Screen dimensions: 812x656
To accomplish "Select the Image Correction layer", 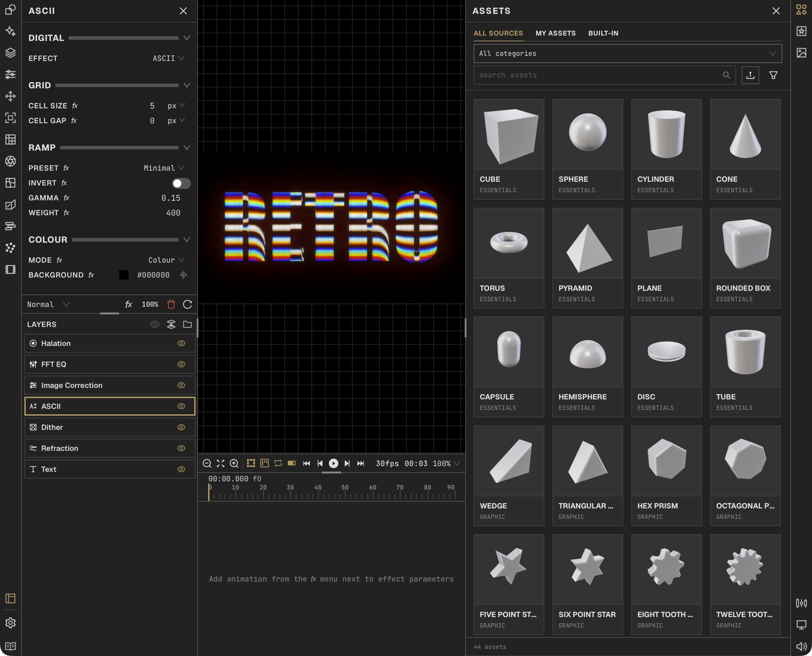I will point(110,385).
